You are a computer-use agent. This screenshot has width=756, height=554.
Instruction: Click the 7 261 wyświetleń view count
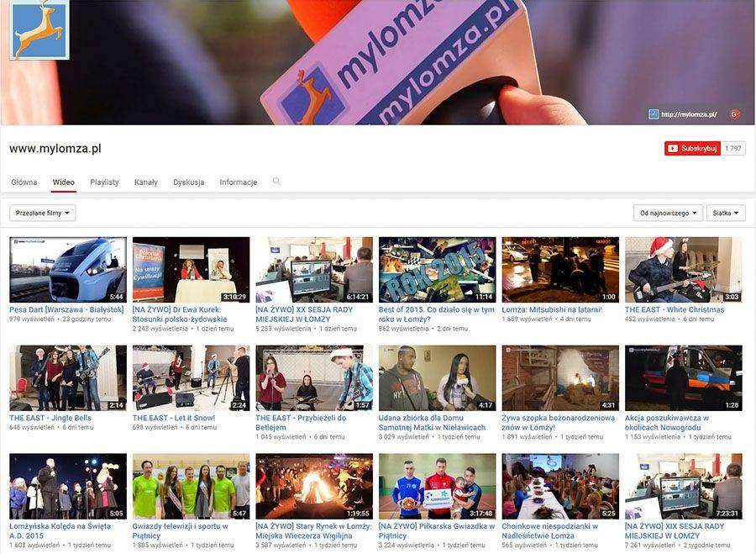point(649,545)
